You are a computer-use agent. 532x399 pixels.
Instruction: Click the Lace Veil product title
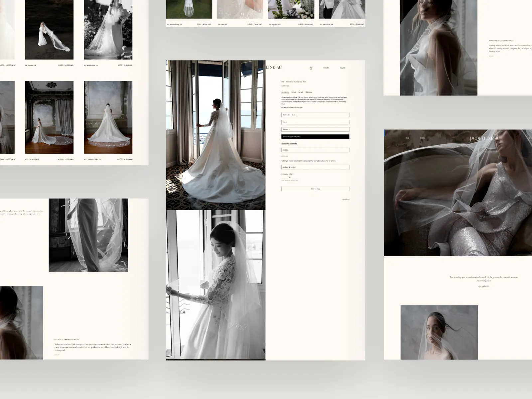(223, 24)
